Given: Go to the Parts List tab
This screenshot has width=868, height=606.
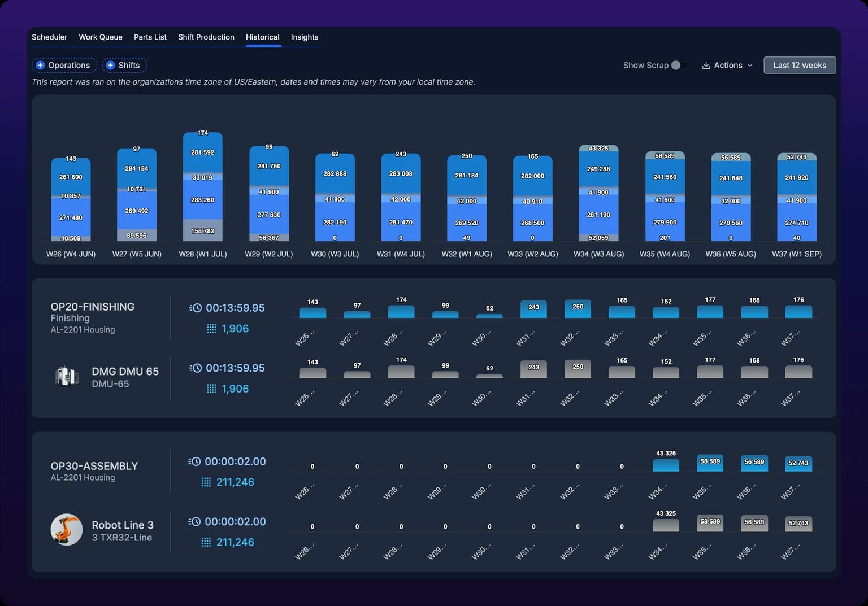Looking at the screenshot, I should pyautogui.click(x=150, y=37).
